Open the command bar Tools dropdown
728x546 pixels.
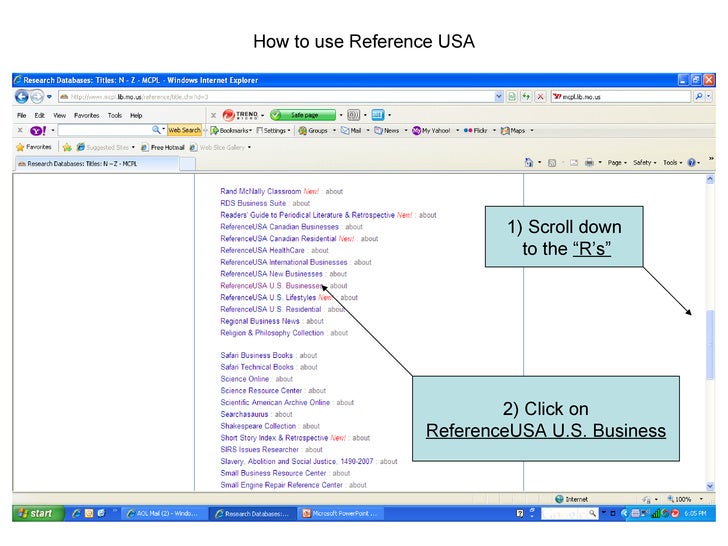[672, 162]
